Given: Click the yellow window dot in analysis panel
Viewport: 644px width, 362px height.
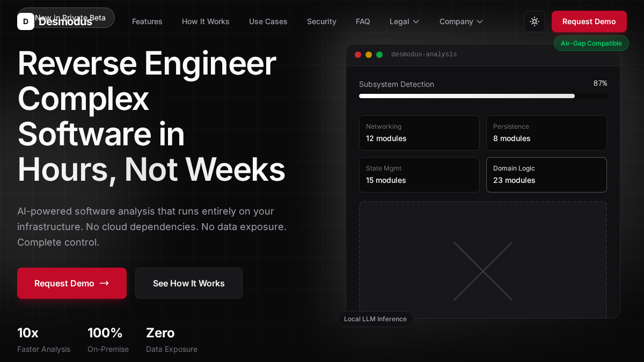Looking at the screenshot, I should pos(369,55).
